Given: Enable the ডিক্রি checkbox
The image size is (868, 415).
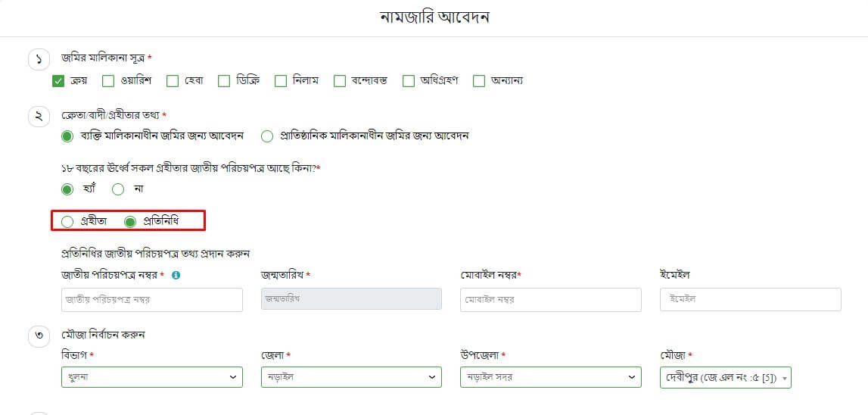Looking at the screenshot, I should click(x=224, y=81).
